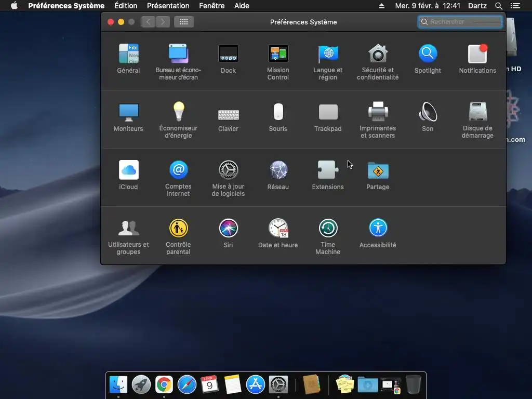Open the Préférences Système menu
The width and height of the screenshot is (532, 399).
pyautogui.click(x=66, y=6)
